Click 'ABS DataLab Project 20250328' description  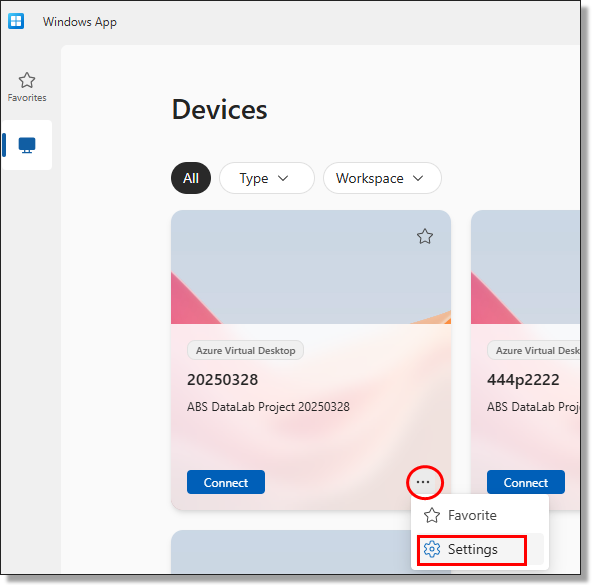pos(268,407)
